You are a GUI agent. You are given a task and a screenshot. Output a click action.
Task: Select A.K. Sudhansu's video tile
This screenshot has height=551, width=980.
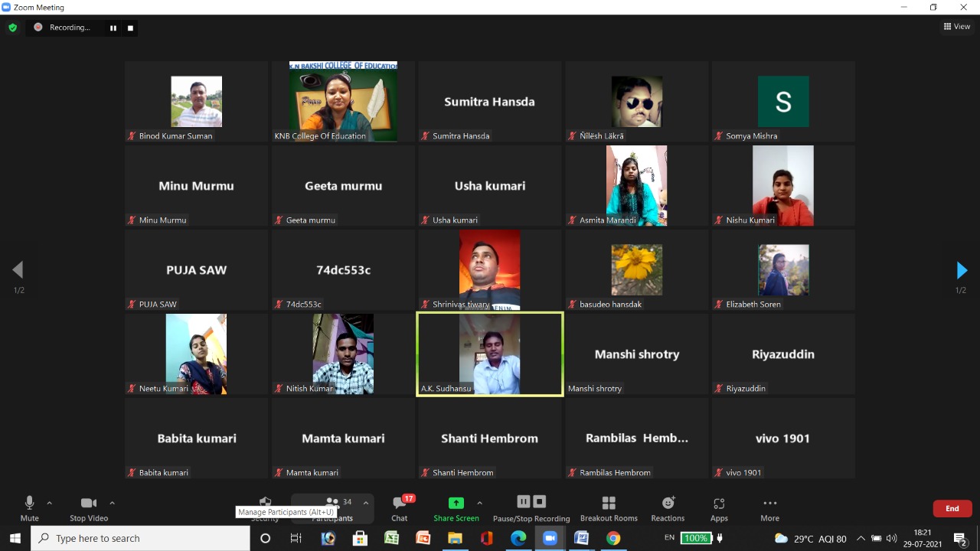point(490,354)
